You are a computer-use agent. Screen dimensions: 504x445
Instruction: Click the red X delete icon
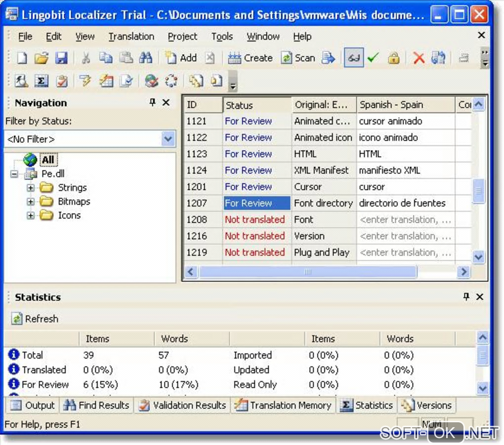click(x=419, y=58)
